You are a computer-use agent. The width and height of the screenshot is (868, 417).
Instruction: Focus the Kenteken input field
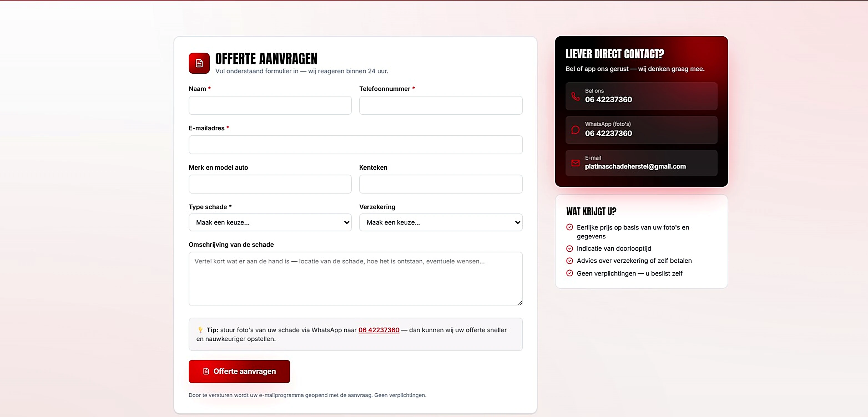pos(441,184)
